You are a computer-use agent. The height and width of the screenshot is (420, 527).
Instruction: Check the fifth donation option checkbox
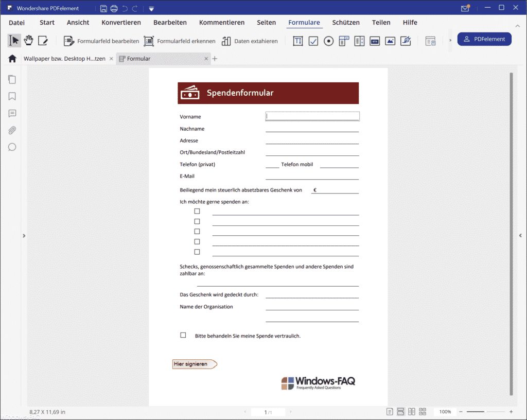pyautogui.click(x=197, y=252)
